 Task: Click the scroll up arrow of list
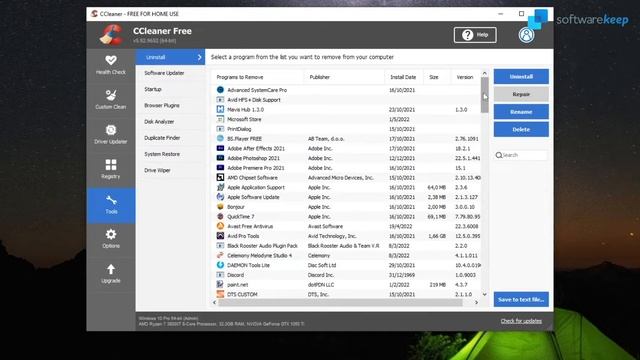point(484,73)
